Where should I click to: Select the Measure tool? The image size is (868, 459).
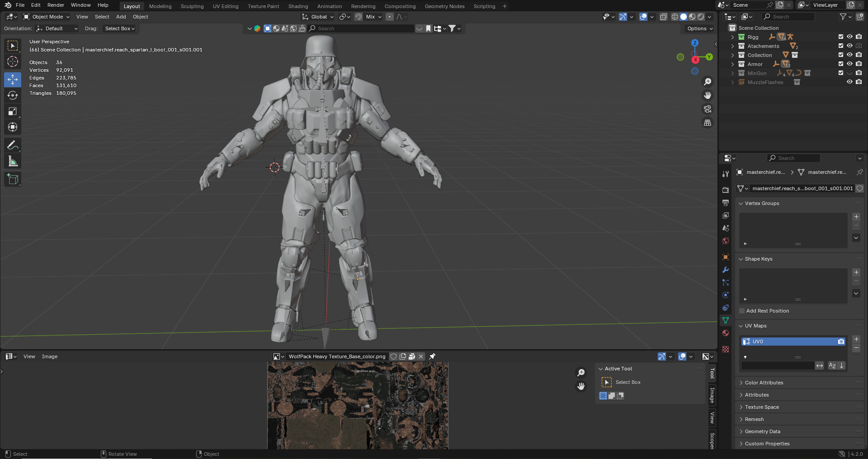tap(13, 161)
